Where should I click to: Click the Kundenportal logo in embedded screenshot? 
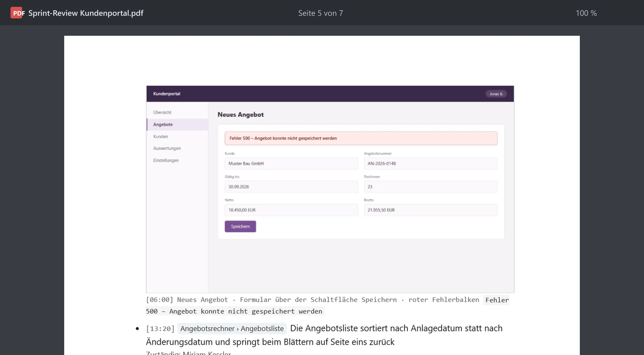(167, 94)
